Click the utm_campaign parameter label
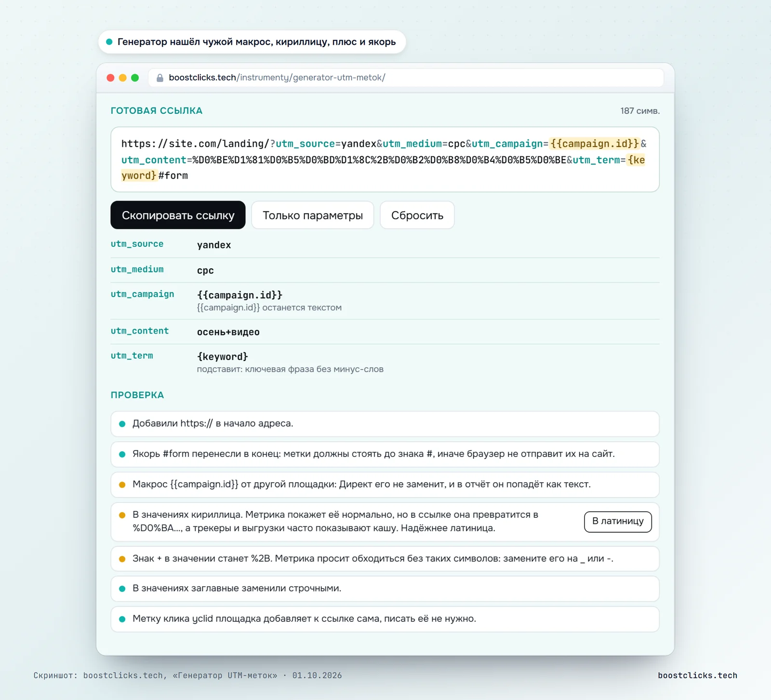This screenshot has height=700, width=771. pos(143,294)
